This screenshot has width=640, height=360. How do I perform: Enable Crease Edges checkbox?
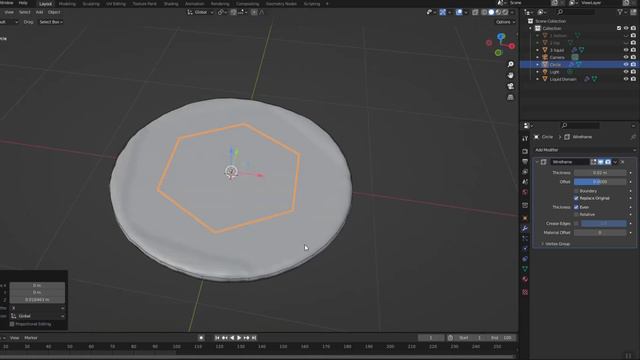point(576,224)
